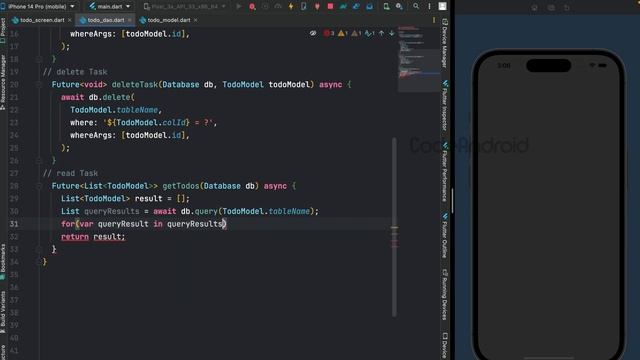
Task: Click the Debug bug icon in the toolbar
Action: 252,7
